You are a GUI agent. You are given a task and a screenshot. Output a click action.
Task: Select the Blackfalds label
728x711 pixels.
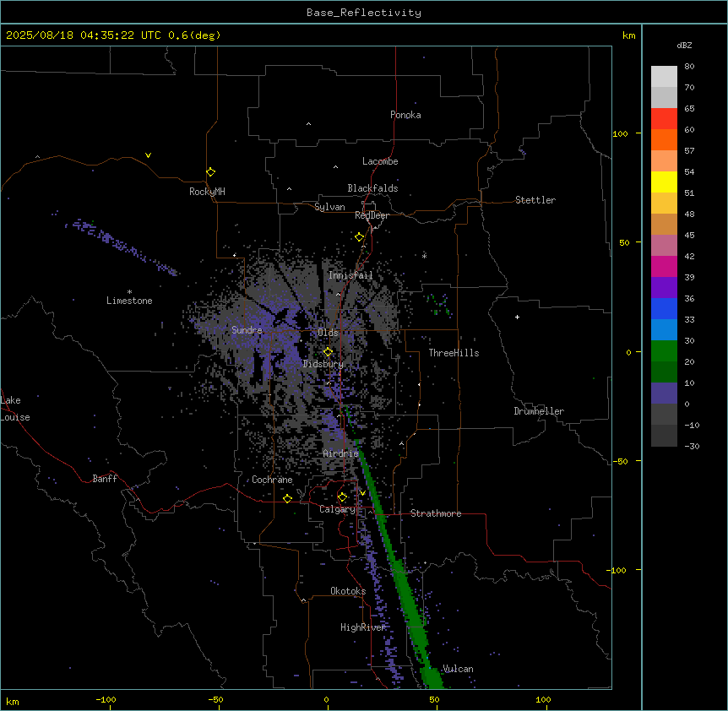pos(372,188)
